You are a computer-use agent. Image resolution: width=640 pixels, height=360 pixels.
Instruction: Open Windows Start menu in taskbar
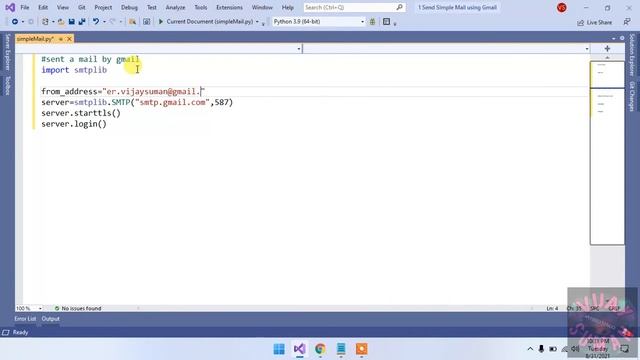click(x=279, y=349)
